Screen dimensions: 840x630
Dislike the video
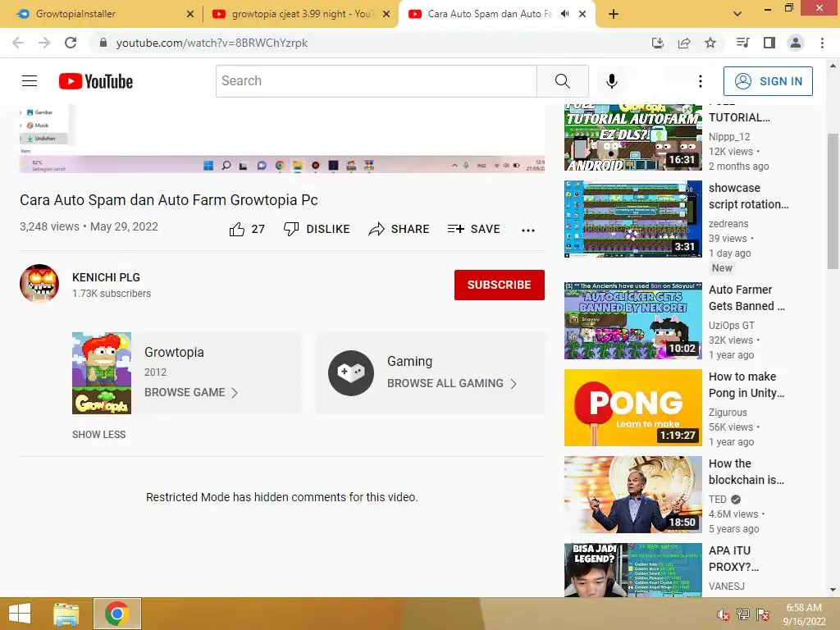tap(317, 230)
